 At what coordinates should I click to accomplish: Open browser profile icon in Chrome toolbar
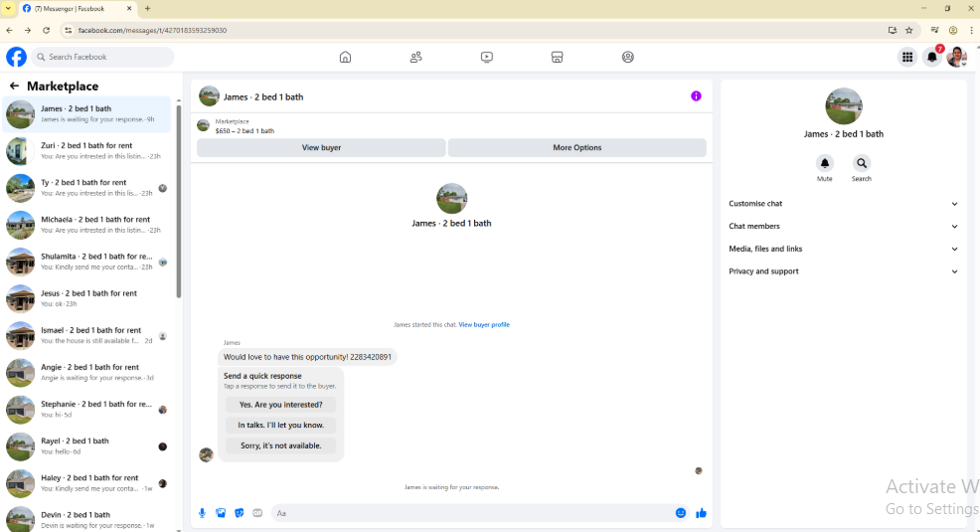(953, 30)
